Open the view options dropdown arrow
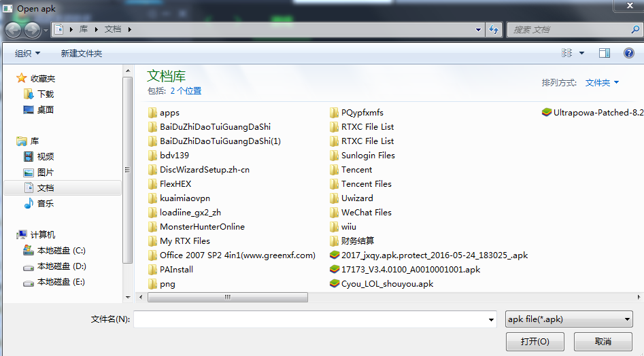This screenshot has width=644, height=356. coord(582,53)
